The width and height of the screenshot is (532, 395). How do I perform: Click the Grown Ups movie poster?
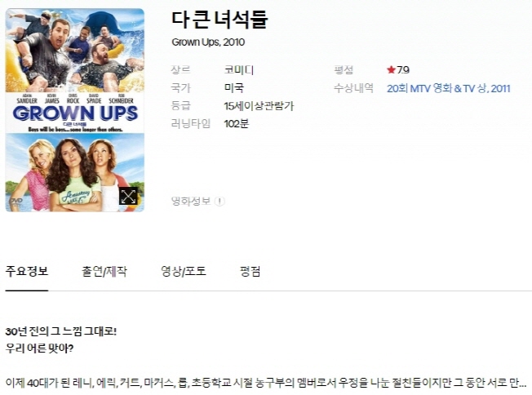75,110
